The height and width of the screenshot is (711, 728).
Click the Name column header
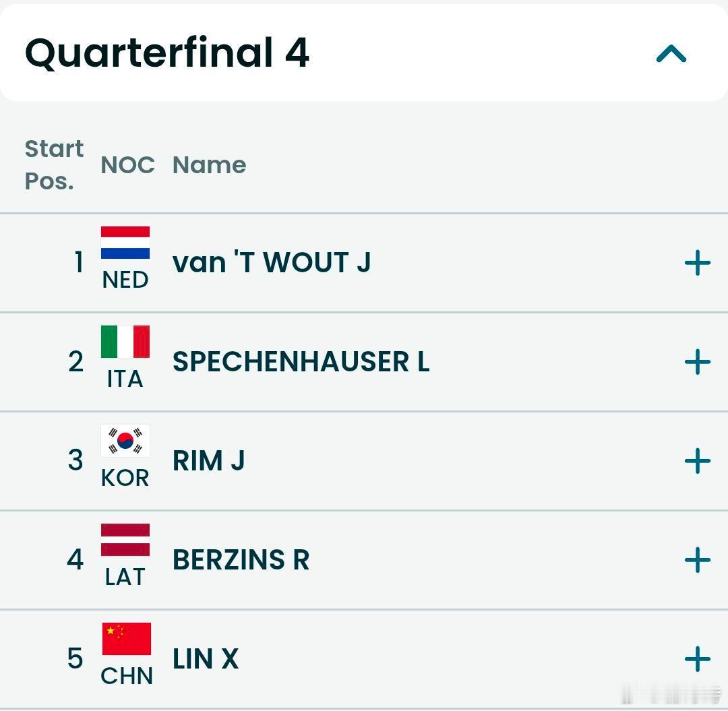tap(209, 164)
